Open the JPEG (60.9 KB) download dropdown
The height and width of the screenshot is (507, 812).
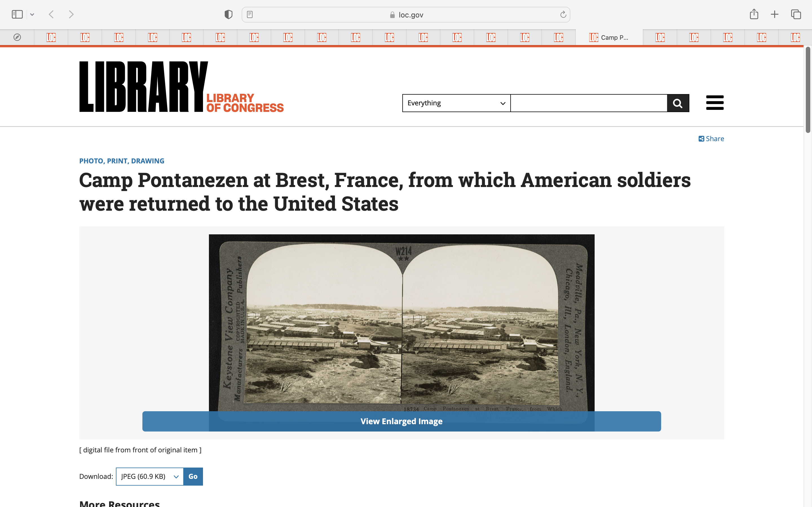[x=150, y=476]
